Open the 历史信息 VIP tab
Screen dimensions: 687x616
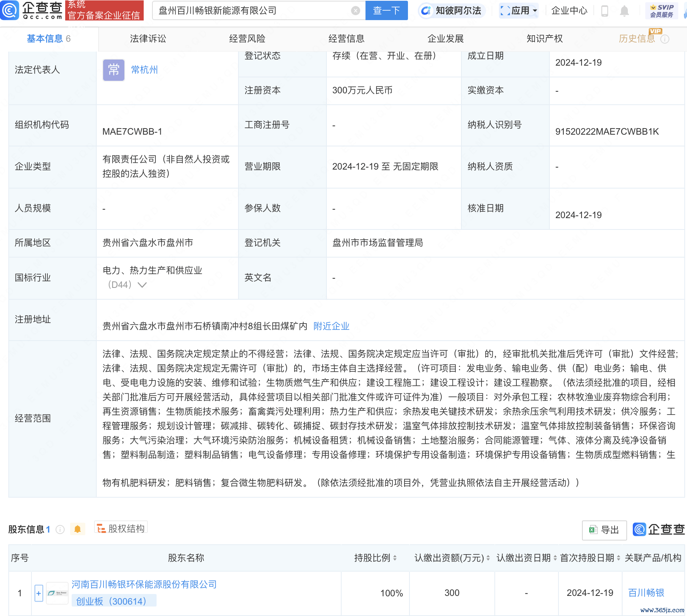[x=637, y=39]
